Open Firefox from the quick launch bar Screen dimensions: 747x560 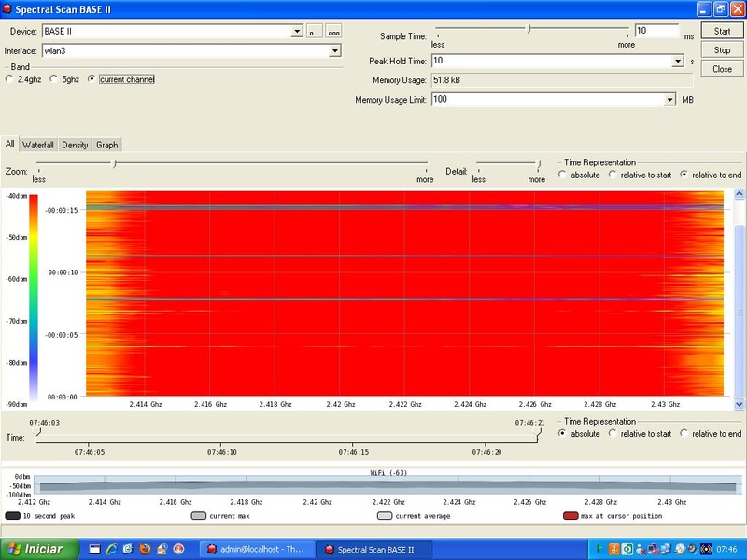[145, 550]
